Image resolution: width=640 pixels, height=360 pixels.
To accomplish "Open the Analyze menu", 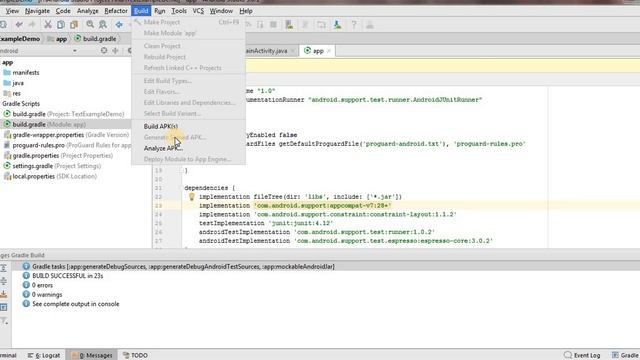I will point(87,11).
